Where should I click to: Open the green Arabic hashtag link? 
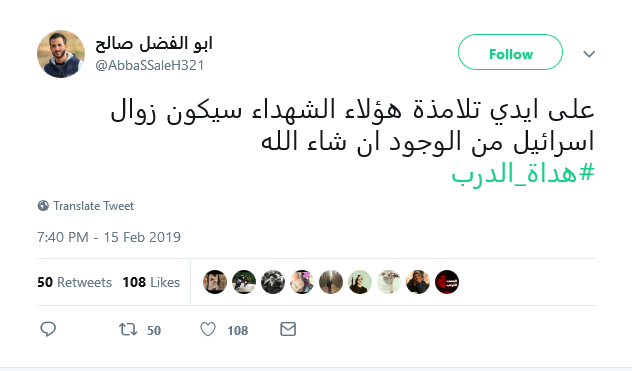[x=523, y=174]
